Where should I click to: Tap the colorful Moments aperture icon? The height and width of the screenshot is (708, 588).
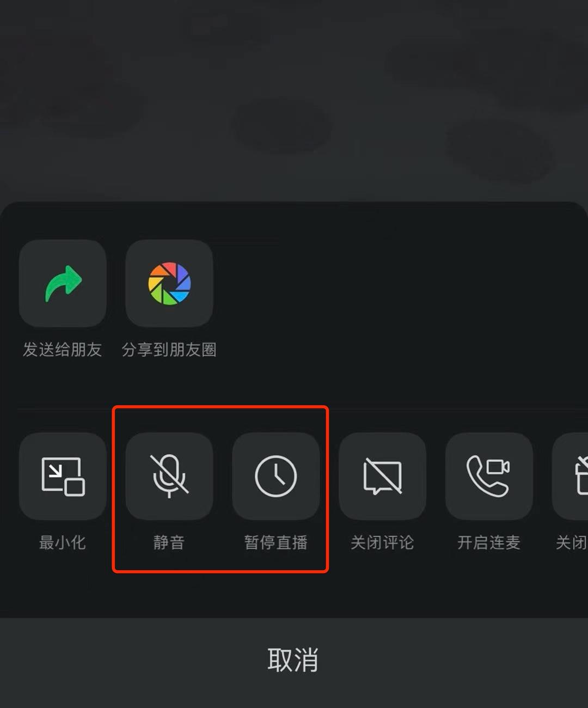169,283
